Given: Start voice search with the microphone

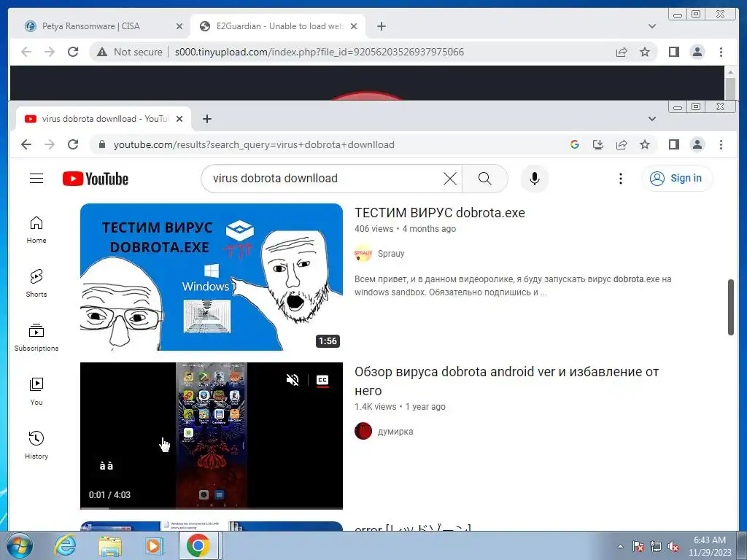Looking at the screenshot, I should 535,179.
